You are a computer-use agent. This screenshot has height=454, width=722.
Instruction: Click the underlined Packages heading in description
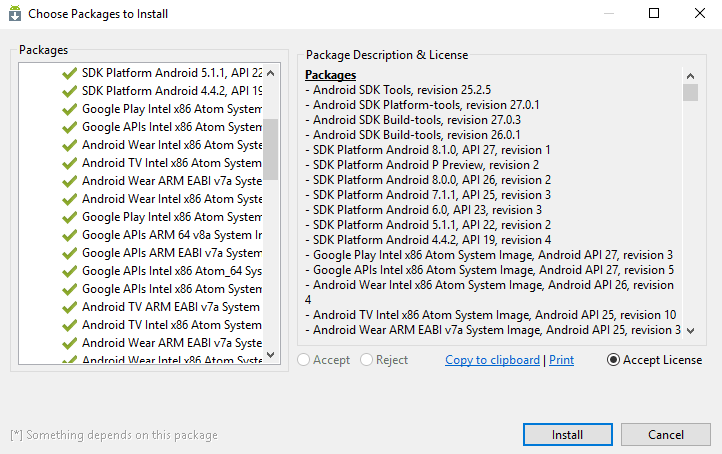tap(331, 75)
